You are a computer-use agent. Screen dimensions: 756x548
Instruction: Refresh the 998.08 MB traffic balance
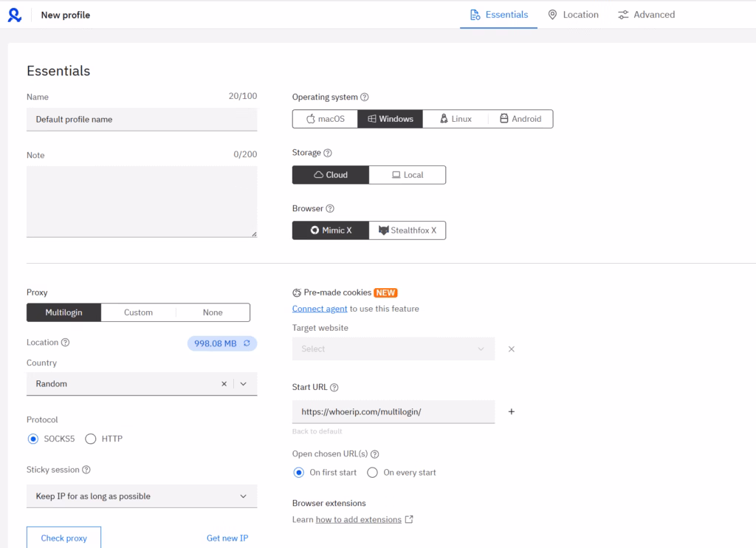click(247, 343)
